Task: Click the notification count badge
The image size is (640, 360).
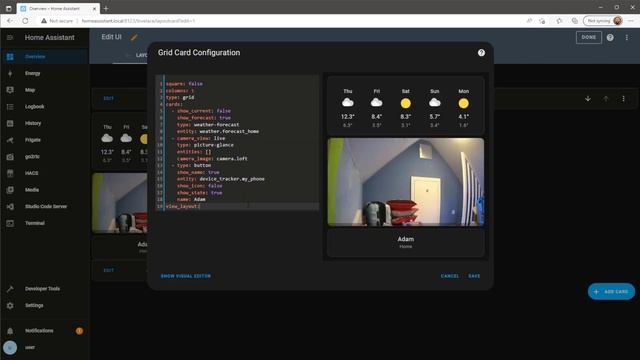Action: 79,331
